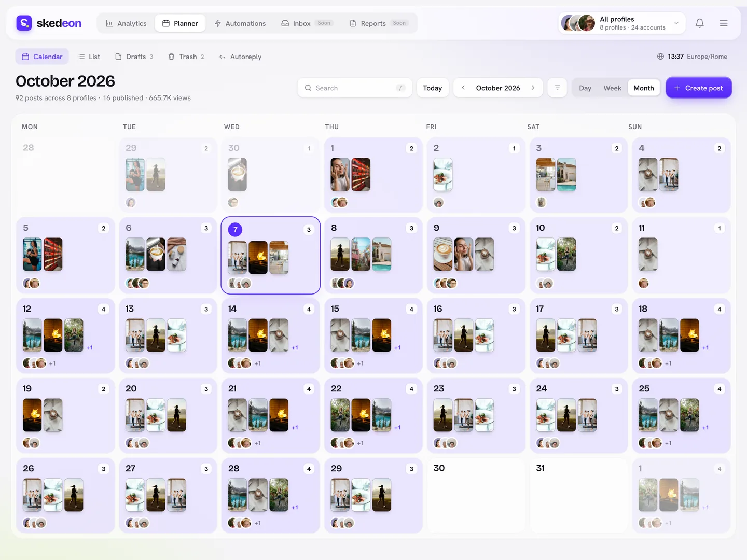
Task: Open the food plate post on October 2
Action: pos(443,174)
